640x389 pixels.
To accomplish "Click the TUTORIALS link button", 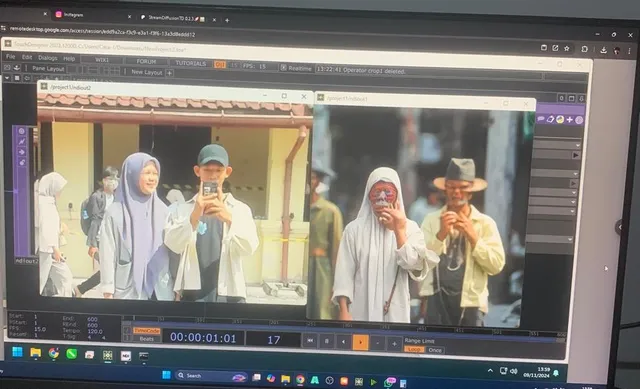I will (x=191, y=63).
